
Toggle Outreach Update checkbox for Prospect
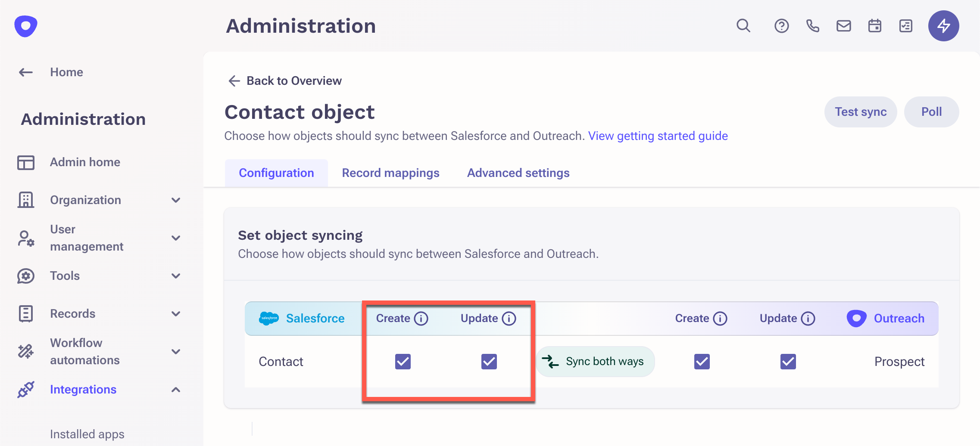[788, 362]
